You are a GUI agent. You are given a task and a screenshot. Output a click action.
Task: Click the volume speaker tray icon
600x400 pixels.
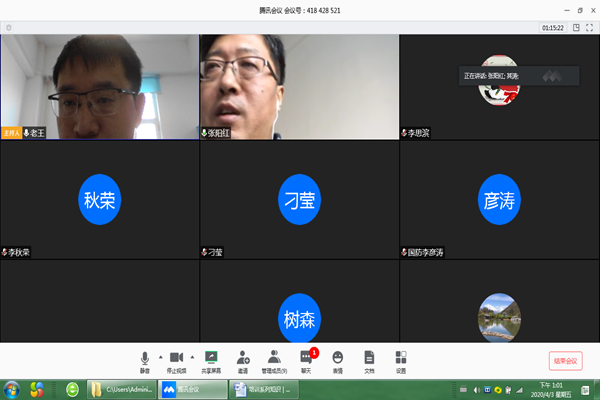[x=476, y=390]
